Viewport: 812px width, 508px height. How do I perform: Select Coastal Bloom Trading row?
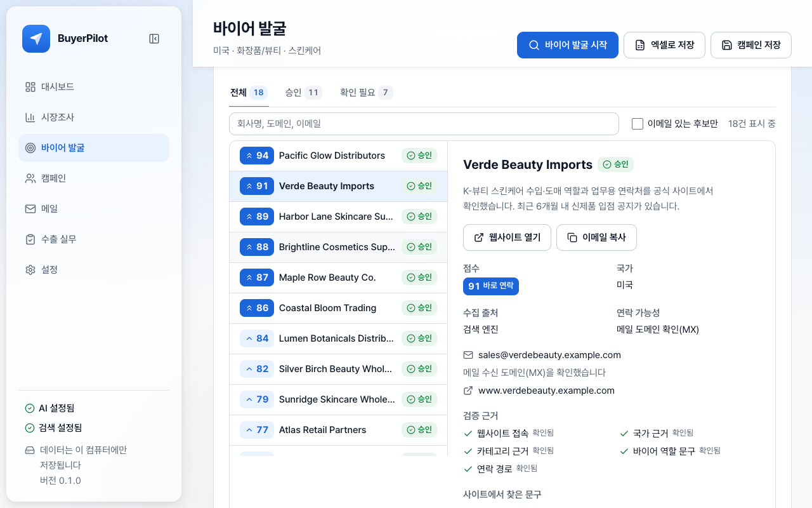click(339, 308)
